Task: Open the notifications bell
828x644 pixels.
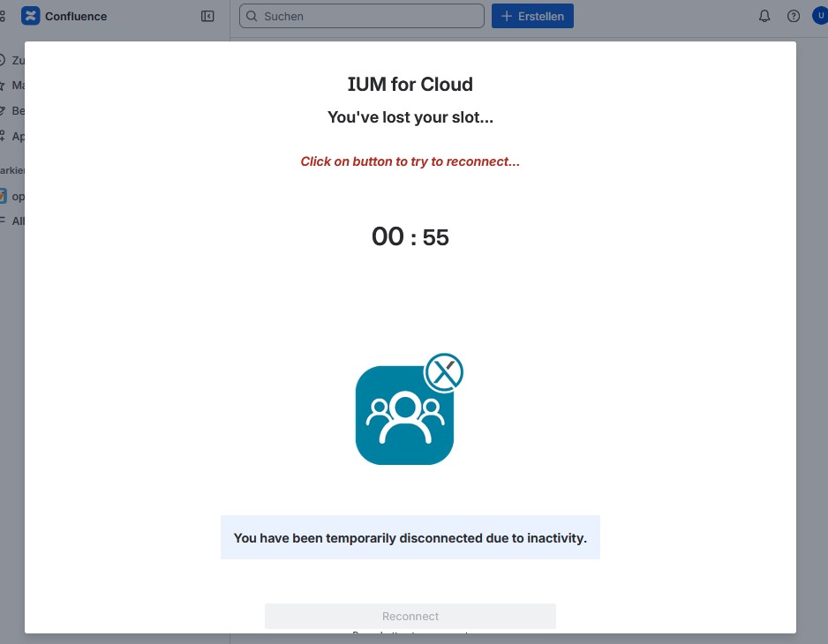Action: [x=764, y=17]
